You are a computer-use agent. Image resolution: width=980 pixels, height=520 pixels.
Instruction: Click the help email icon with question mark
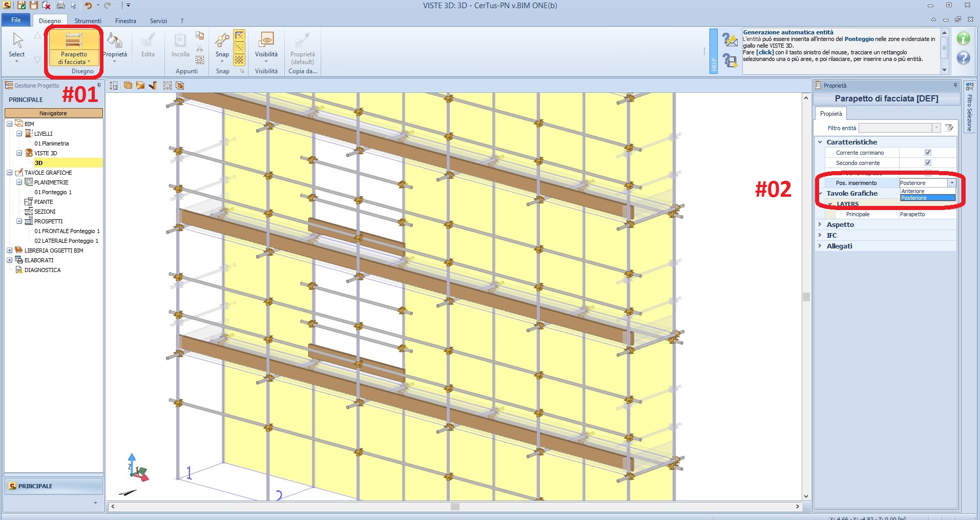(x=729, y=39)
